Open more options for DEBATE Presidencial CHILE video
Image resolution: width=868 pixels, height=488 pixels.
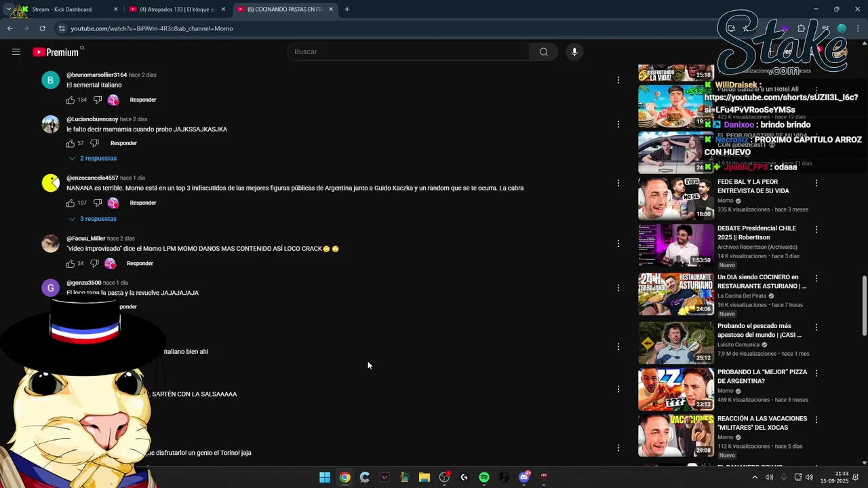click(x=816, y=230)
